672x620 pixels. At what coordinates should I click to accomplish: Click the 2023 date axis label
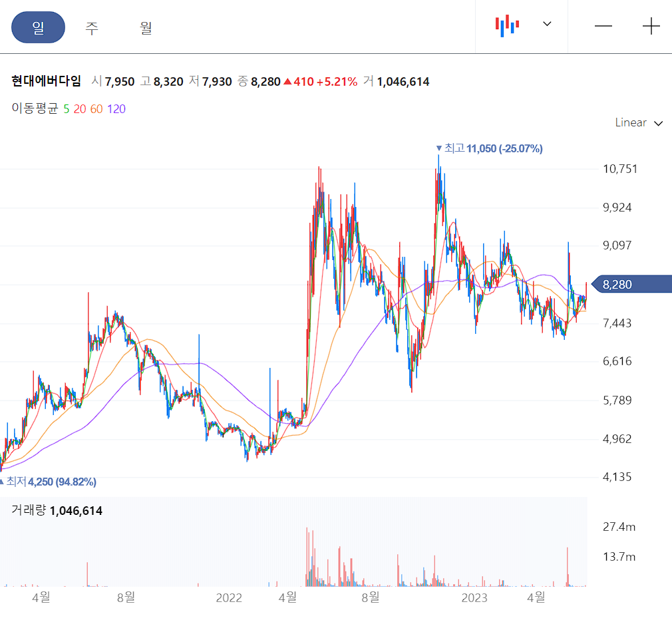474,598
